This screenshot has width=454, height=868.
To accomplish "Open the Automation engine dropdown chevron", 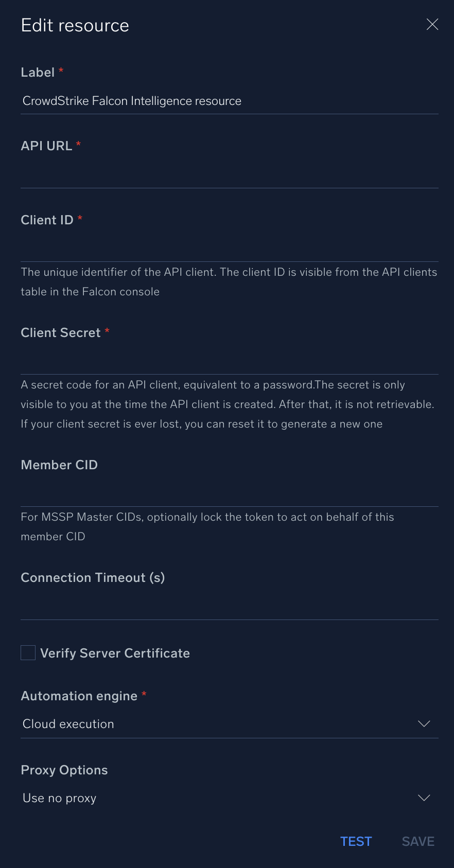I will click(x=424, y=723).
